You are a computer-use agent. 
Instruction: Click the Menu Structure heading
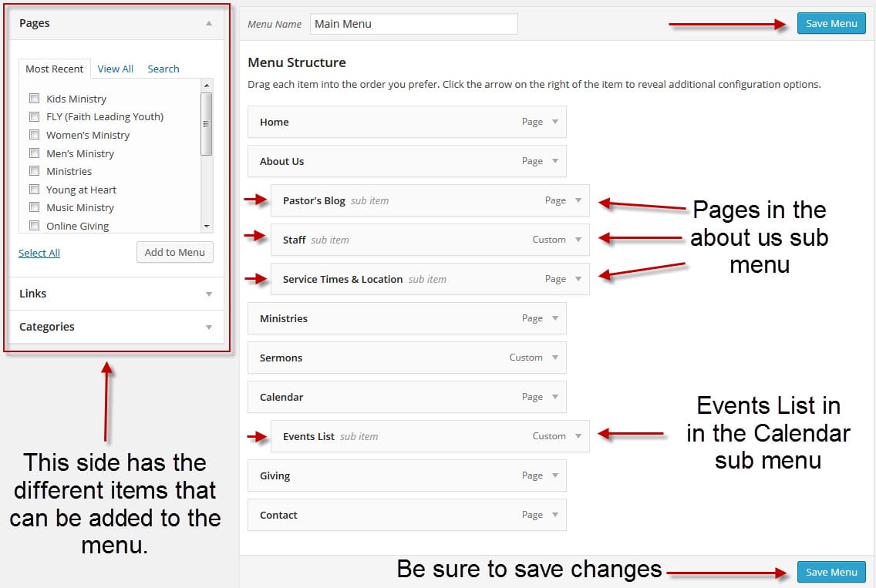tap(297, 62)
